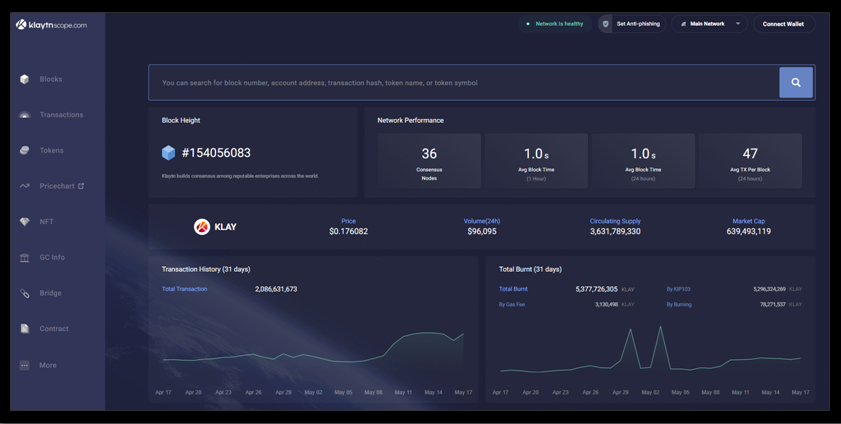Click the Pricechart trend line icon

point(24,186)
